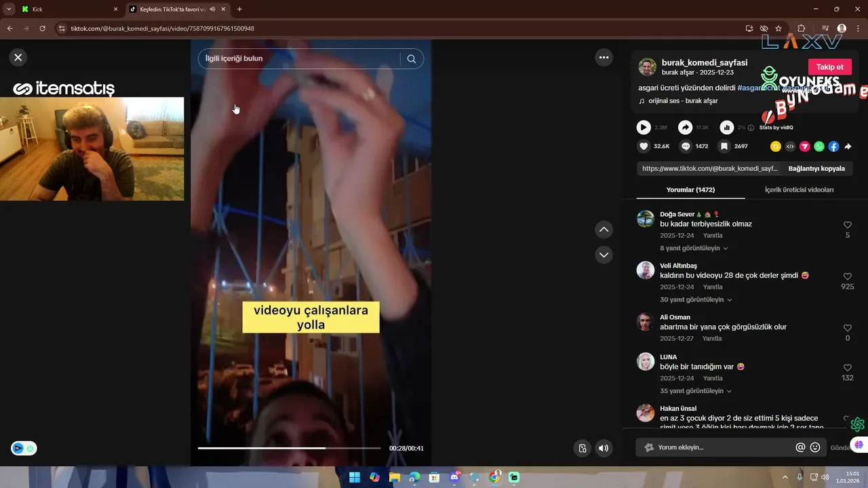The height and width of the screenshot is (488, 868).
Task: Like the video with heart icon
Action: (x=644, y=146)
